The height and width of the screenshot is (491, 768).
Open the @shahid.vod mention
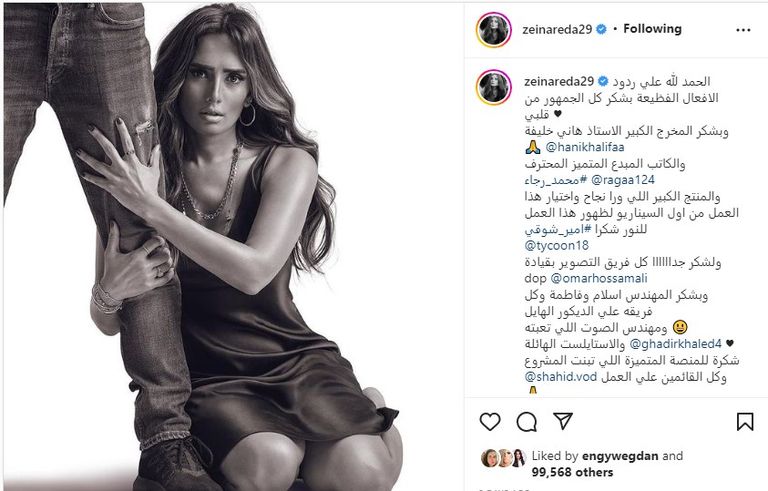[x=561, y=377]
